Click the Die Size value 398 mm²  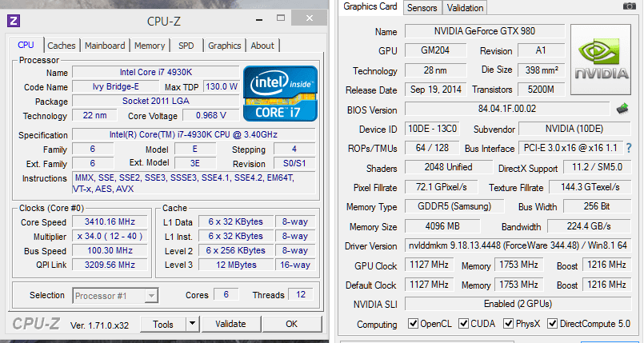tap(542, 70)
